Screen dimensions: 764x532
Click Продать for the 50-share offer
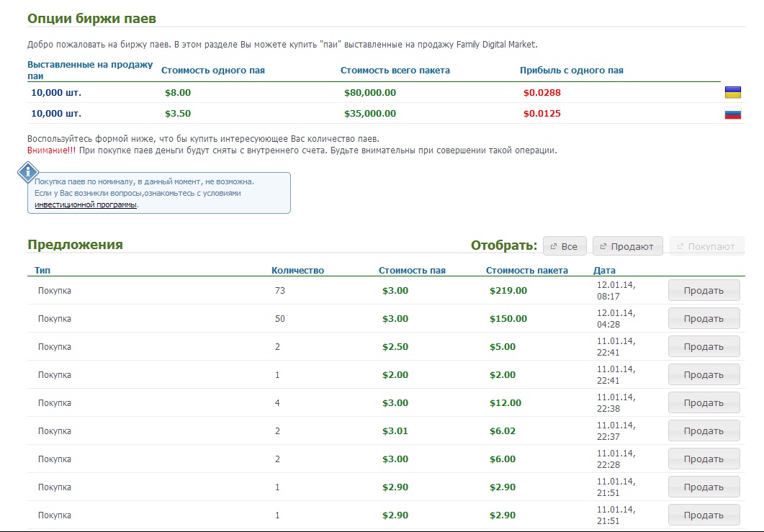[x=704, y=319]
